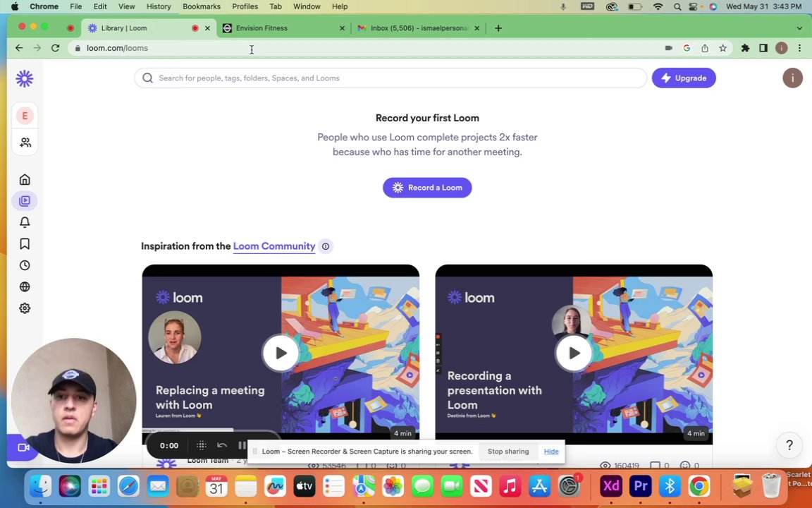The width and height of the screenshot is (812, 508).
Task: Click Stop sharing in the sharing bar
Action: tap(508, 452)
